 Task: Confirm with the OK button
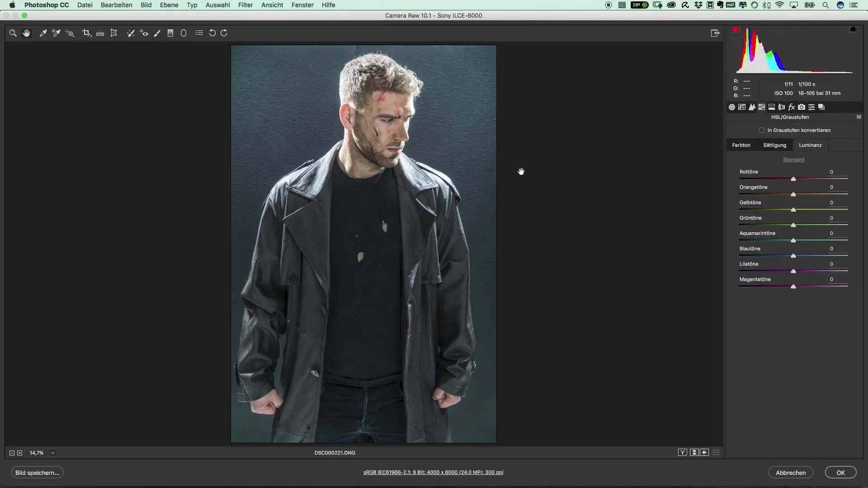coord(840,473)
